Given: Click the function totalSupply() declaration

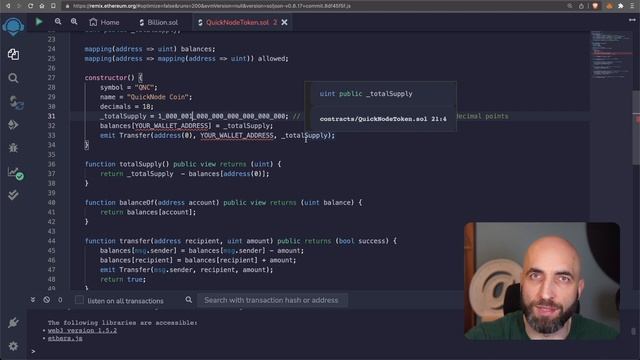Looking at the screenshot, I should point(183,164).
